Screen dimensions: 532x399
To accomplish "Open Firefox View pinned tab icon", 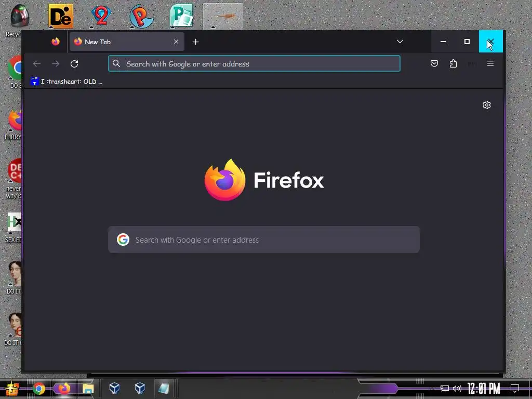I will pyautogui.click(x=56, y=42).
